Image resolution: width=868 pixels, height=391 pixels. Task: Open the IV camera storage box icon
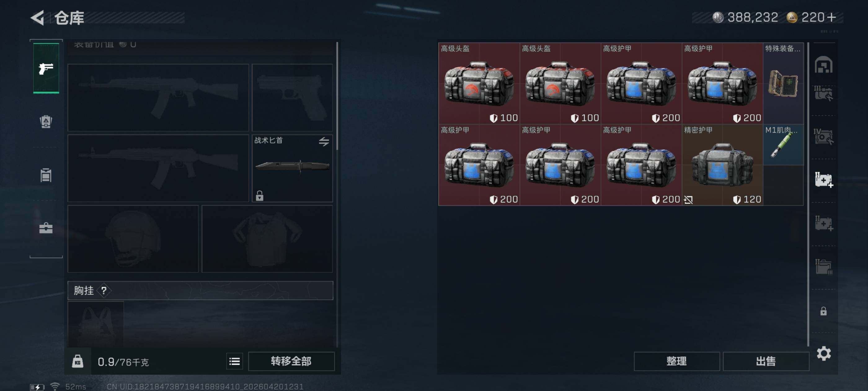point(824,137)
